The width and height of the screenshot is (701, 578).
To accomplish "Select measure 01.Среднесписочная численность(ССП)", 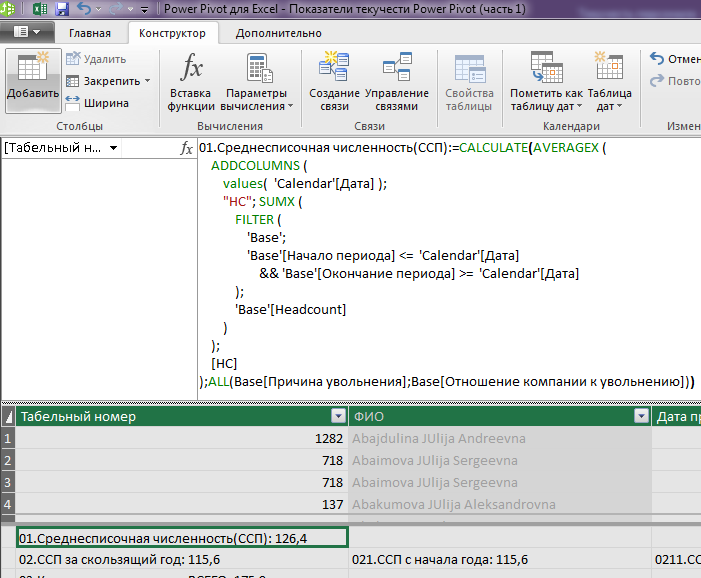I will coord(182,538).
